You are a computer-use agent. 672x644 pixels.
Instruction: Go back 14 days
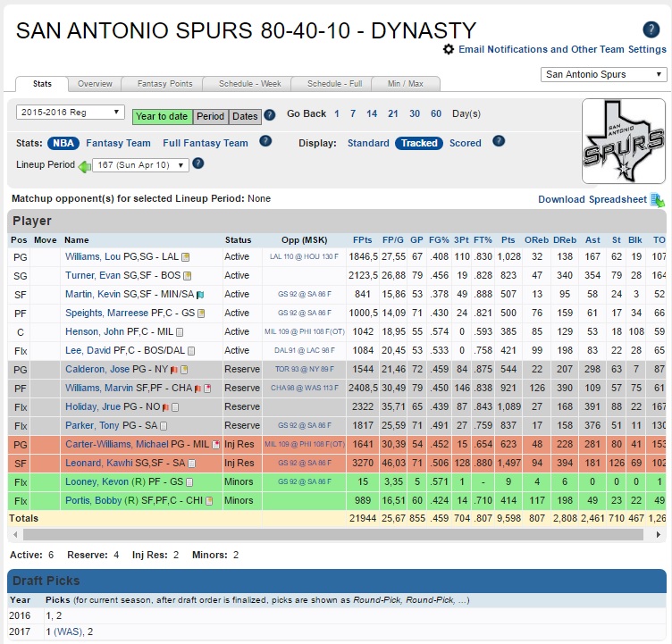(x=372, y=114)
